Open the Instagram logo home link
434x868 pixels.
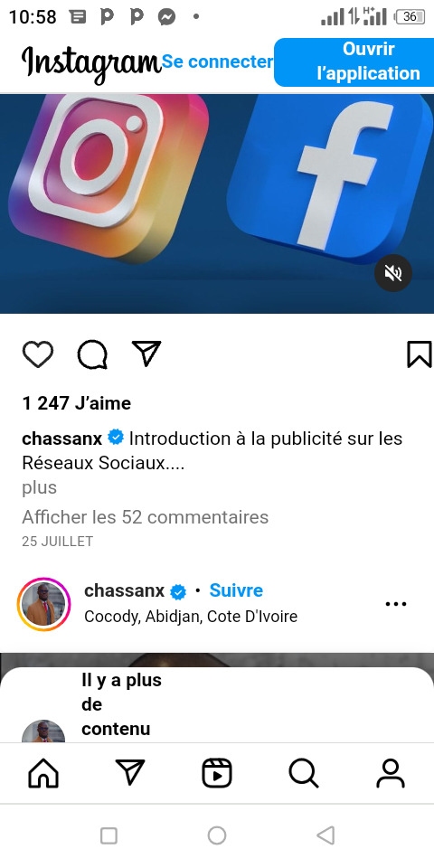pos(91,63)
